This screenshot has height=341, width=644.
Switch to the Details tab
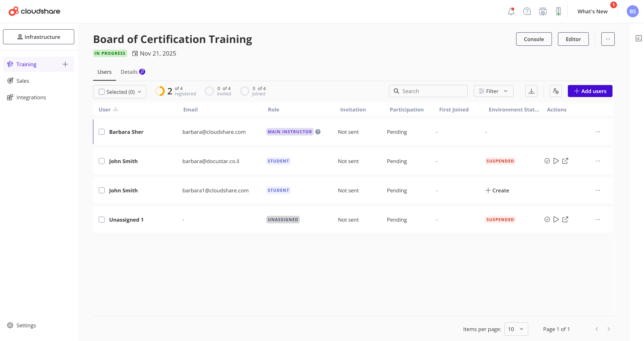129,72
